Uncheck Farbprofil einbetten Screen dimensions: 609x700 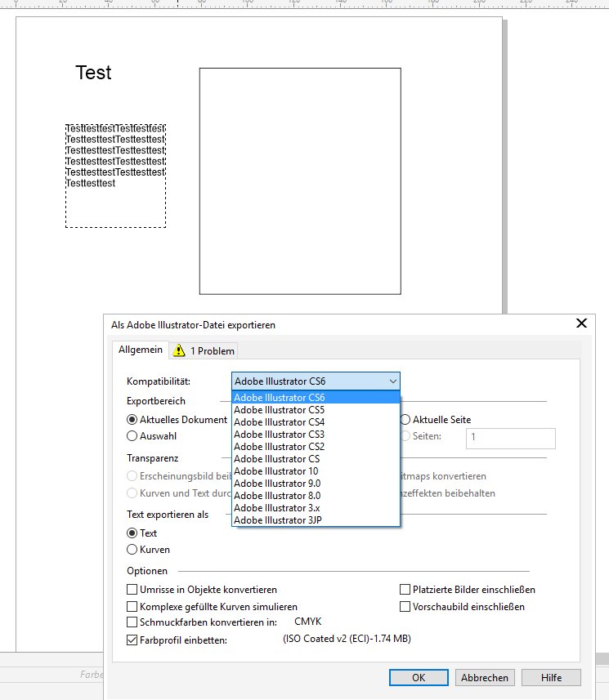(132, 640)
